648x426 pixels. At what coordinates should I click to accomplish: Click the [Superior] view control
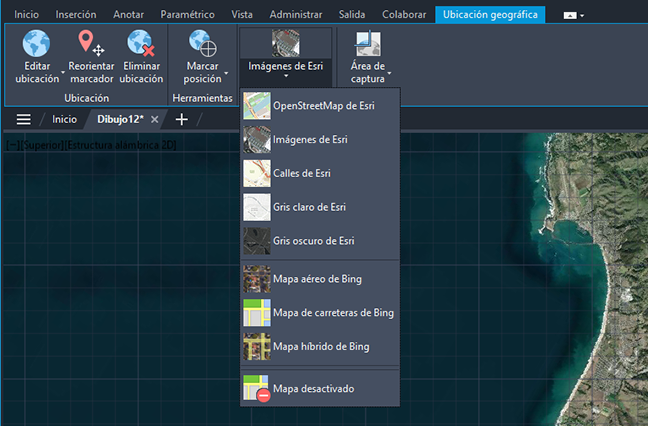coord(42,145)
